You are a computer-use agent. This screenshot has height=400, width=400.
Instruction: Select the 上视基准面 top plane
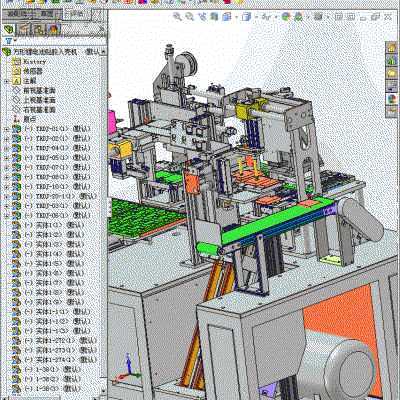[34, 100]
